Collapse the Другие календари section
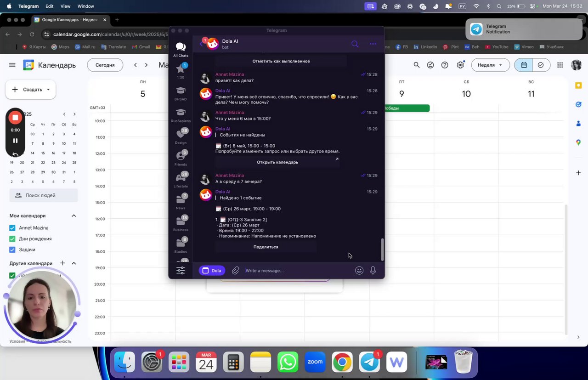 (x=73, y=263)
